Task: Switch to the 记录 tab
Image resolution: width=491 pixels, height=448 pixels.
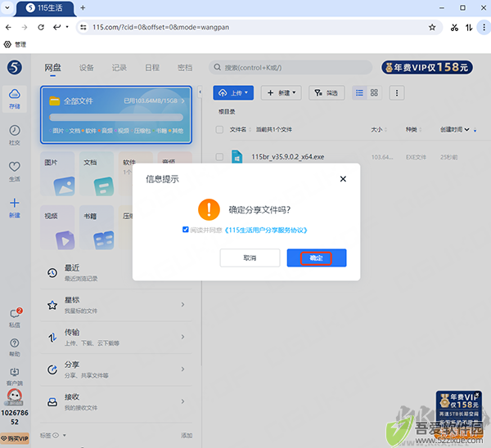Action: [x=119, y=68]
